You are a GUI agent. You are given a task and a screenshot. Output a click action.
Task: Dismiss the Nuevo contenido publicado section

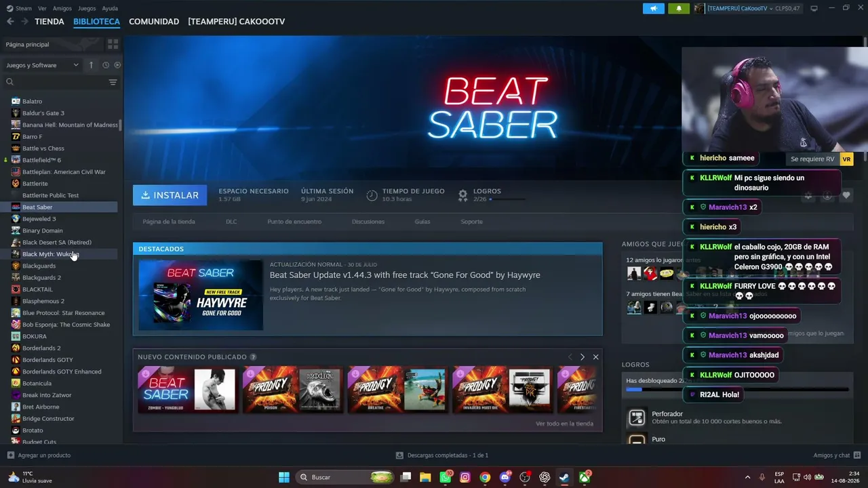(595, 357)
